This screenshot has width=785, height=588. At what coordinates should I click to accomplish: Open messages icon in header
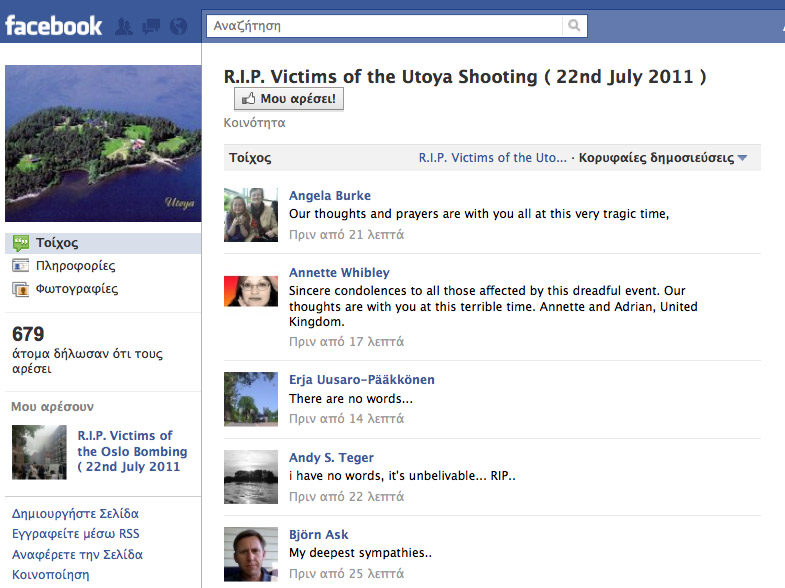click(x=151, y=26)
